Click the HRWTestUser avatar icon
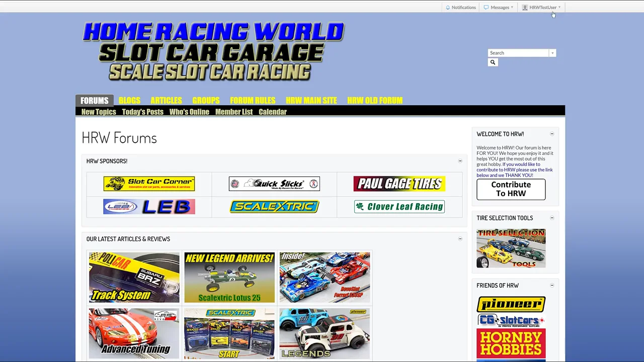 pyautogui.click(x=525, y=8)
